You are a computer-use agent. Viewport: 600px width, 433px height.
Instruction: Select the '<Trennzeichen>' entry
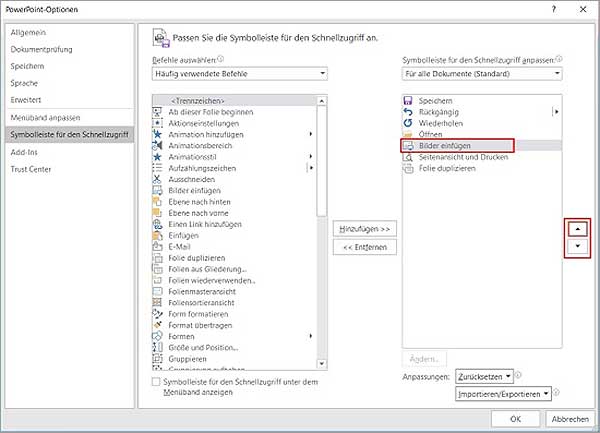pos(235,101)
